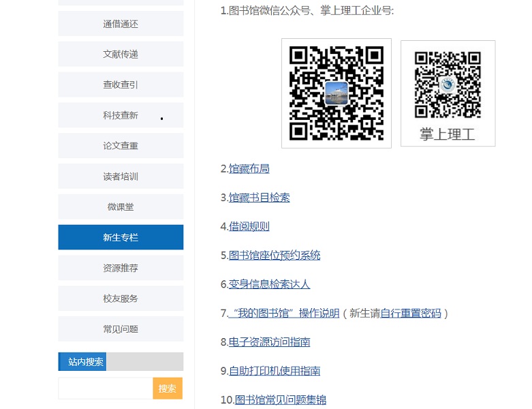Open 常见问题 in the sidebar
This screenshot has width=532, height=409.
[121, 329]
